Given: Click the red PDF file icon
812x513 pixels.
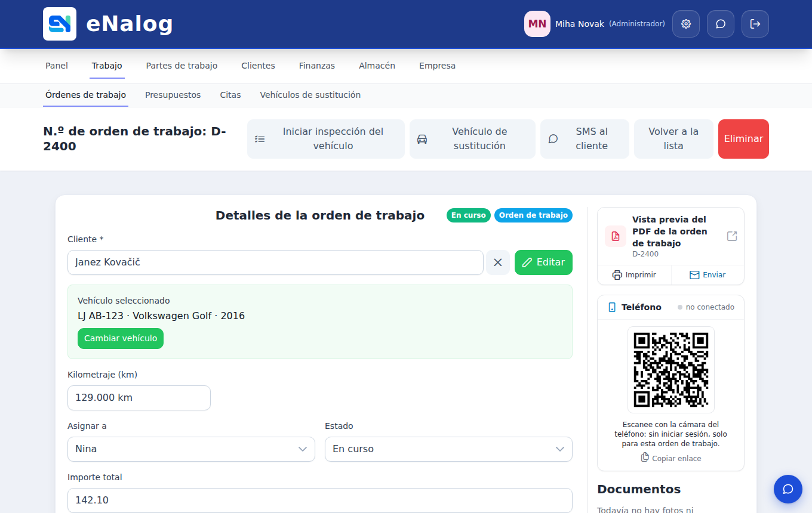Looking at the screenshot, I should [x=616, y=236].
